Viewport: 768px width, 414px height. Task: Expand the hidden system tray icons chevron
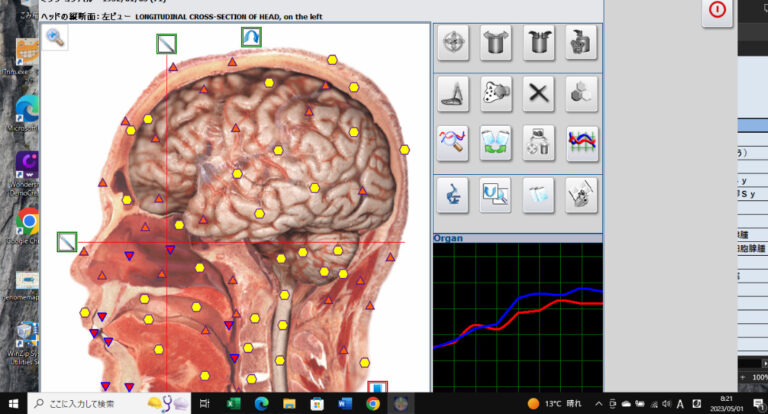click(x=599, y=404)
